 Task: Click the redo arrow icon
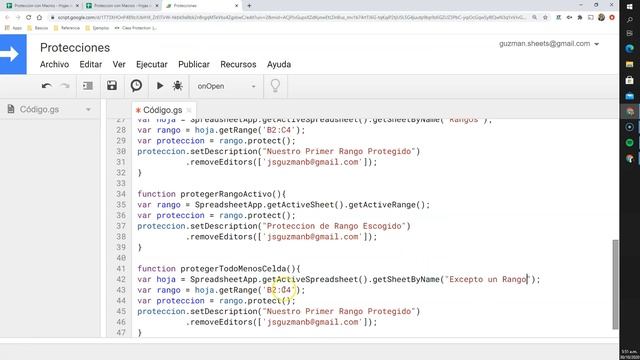click(65, 86)
